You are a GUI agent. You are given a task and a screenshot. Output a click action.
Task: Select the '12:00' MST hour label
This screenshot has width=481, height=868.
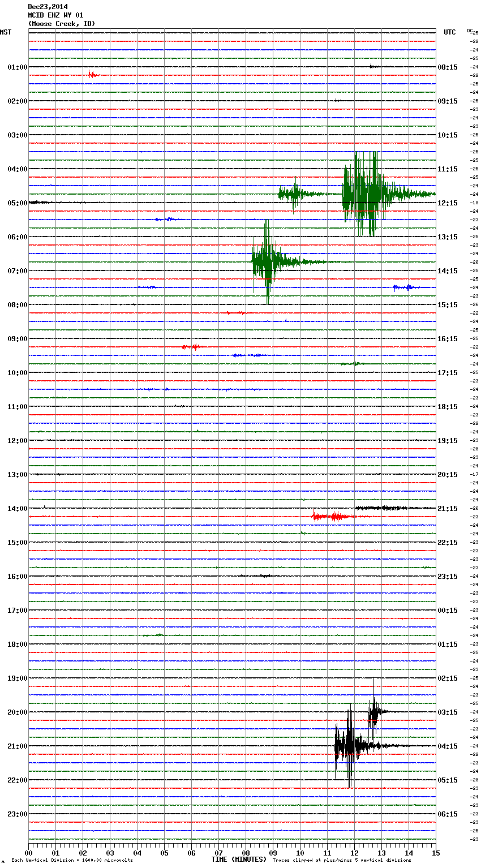18,441
